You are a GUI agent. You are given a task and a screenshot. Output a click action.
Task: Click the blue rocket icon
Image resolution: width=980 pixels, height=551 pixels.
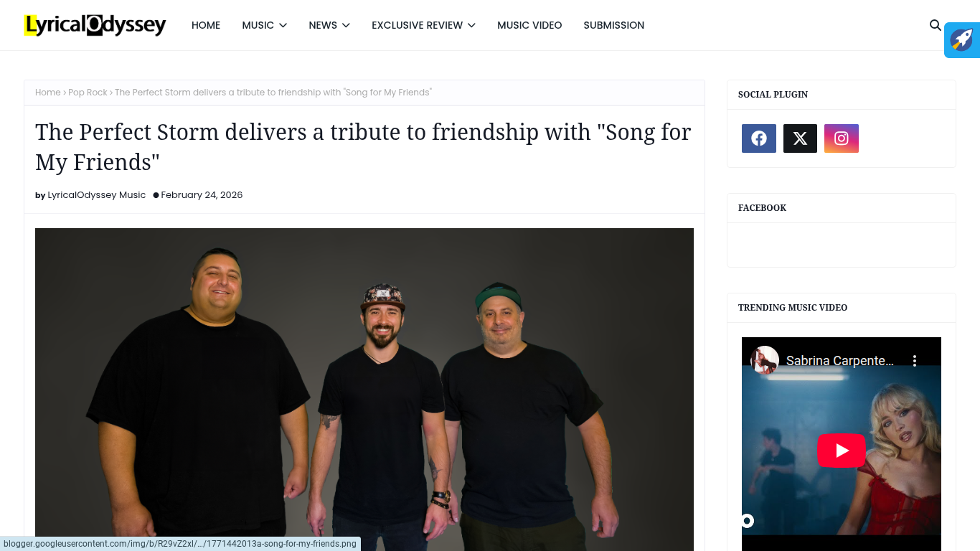point(962,39)
